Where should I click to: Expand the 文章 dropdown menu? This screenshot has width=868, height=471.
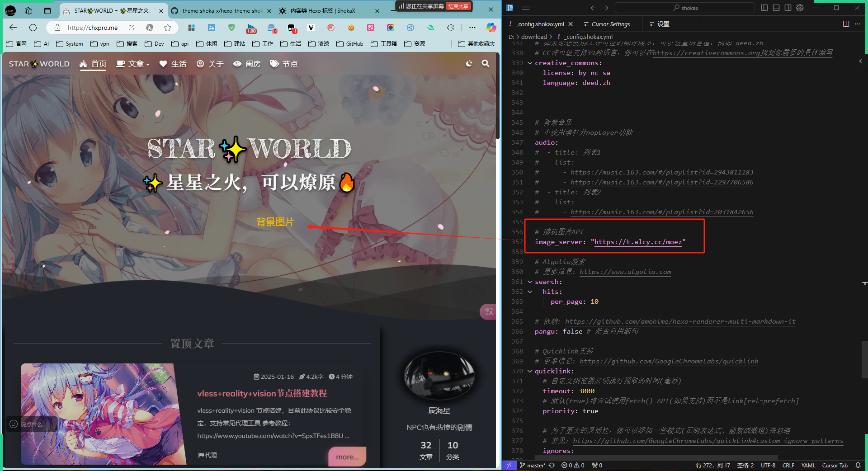click(x=133, y=64)
